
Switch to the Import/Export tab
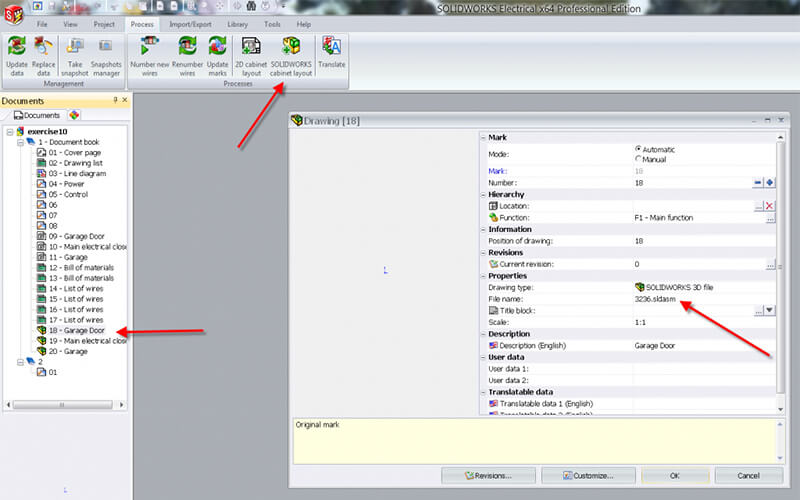point(190,24)
